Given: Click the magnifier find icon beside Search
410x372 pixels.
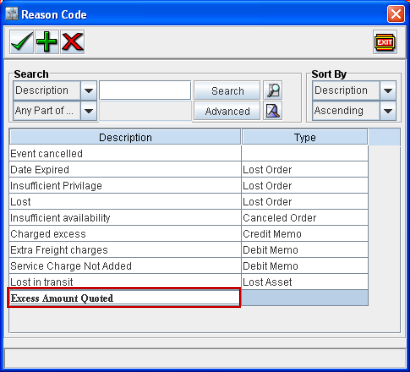Looking at the screenshot, I should click(273, 90).
